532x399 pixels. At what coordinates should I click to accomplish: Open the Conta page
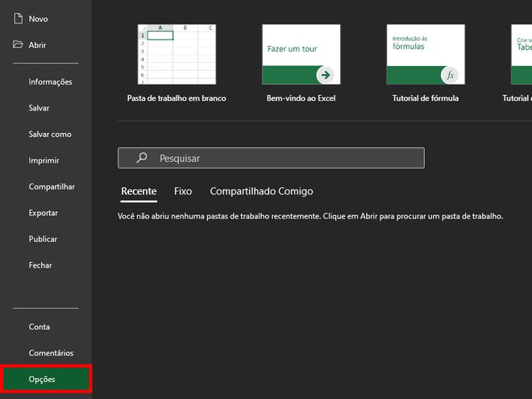pyautogui.click(x=39, y=326)
